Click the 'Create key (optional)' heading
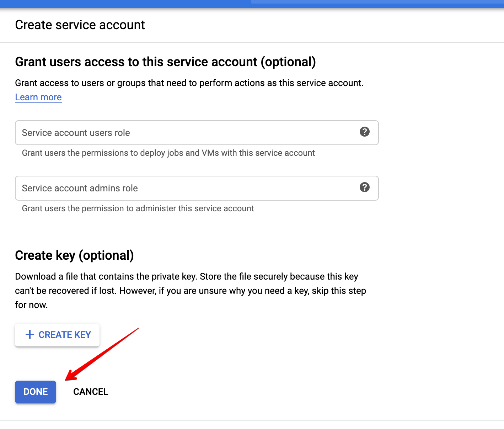The height and width of the screenshot is (429, 504). 74,255
